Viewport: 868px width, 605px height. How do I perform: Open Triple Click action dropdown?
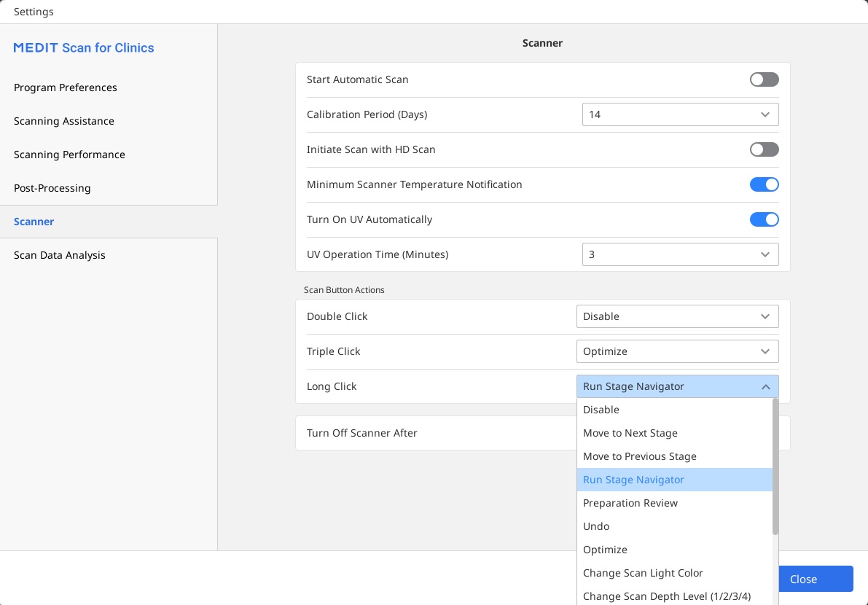tap(678, 351)
